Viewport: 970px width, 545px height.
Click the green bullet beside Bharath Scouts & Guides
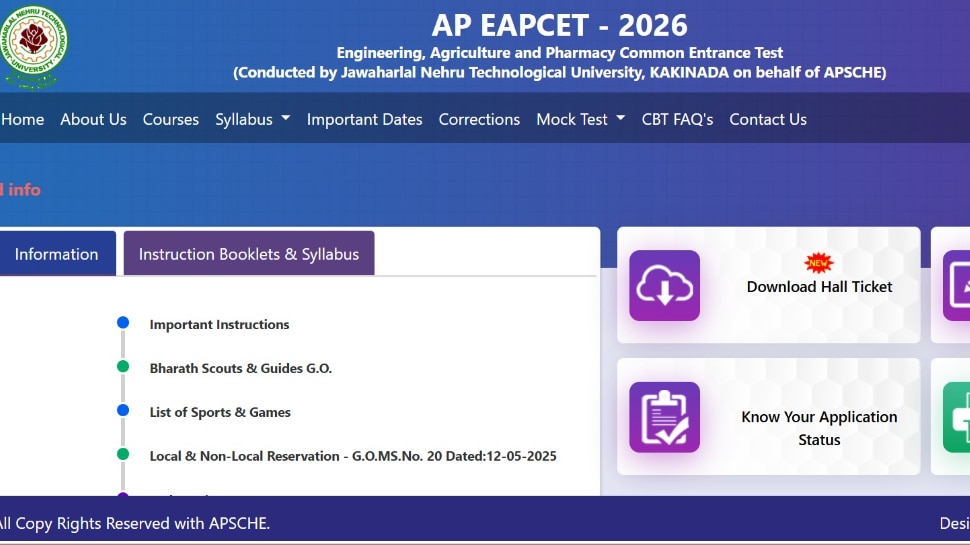(x=123, y=367)
